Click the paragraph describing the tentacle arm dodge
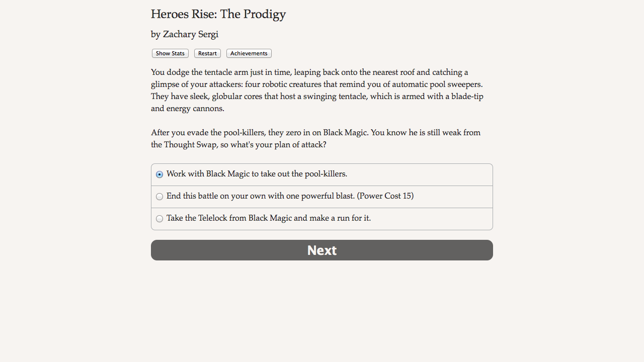 318,90
